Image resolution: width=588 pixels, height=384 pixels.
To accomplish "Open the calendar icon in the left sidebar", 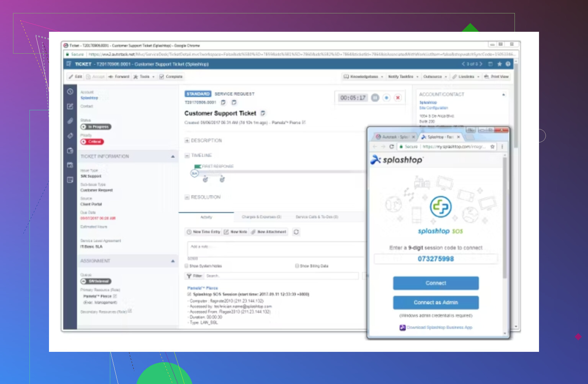I will pyautogui.click(x=70, y=165).
